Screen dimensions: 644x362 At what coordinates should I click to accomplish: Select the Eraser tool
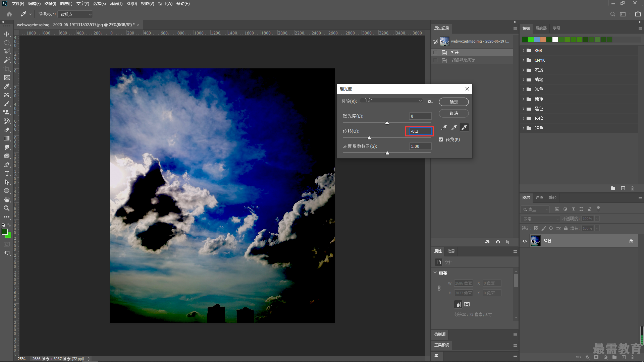7,130
